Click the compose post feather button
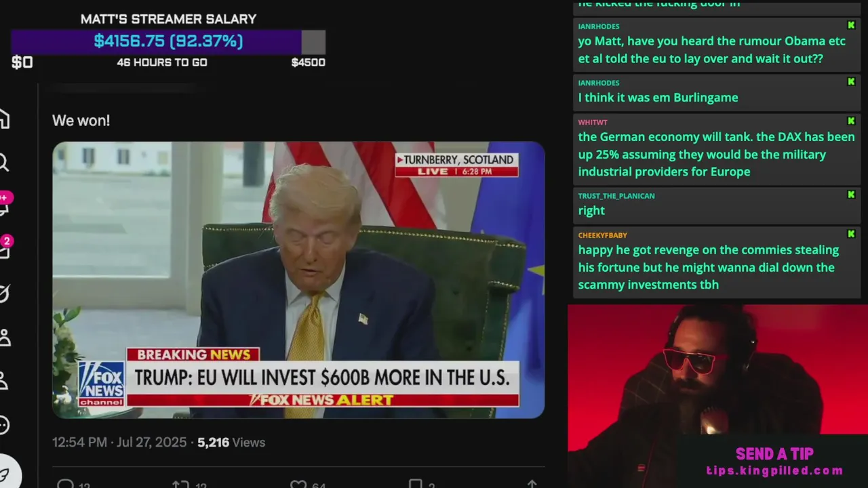 (5, 474)
